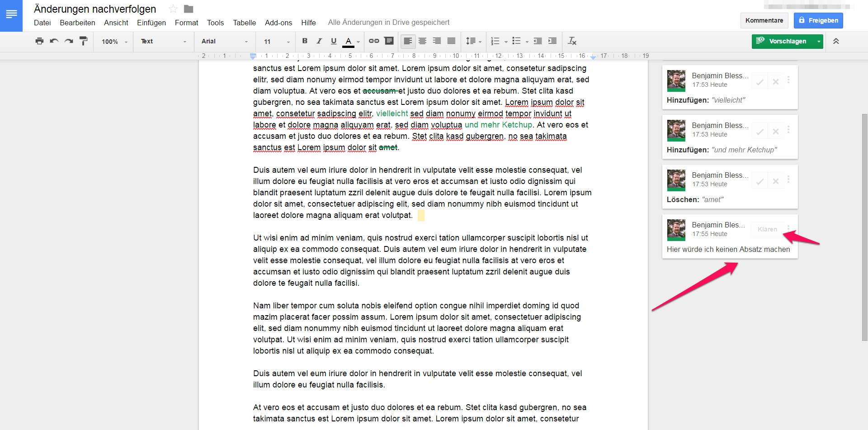Open more options on 'keinen Absatz' comment
The width and height of the screenshot is (868, 430).
(x=788, y=228)
